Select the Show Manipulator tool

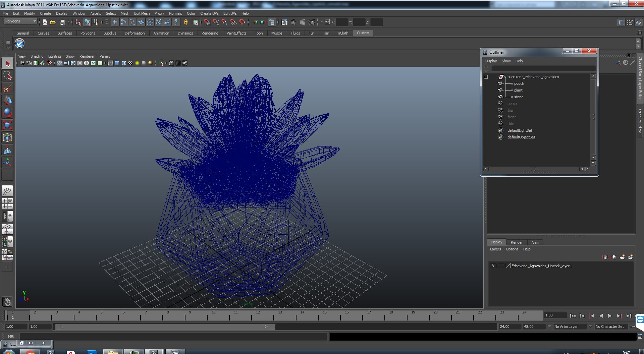[7, 163]
